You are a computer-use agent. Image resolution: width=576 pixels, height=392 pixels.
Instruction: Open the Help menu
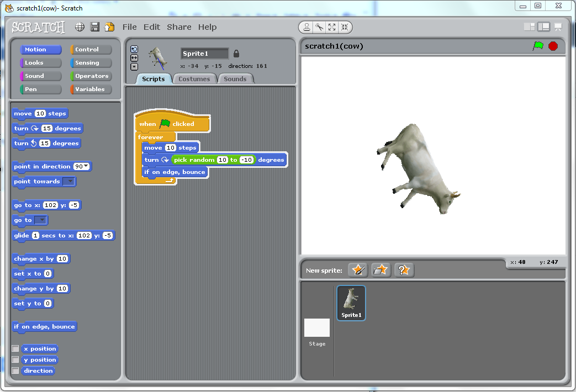(x=207, y=27)
